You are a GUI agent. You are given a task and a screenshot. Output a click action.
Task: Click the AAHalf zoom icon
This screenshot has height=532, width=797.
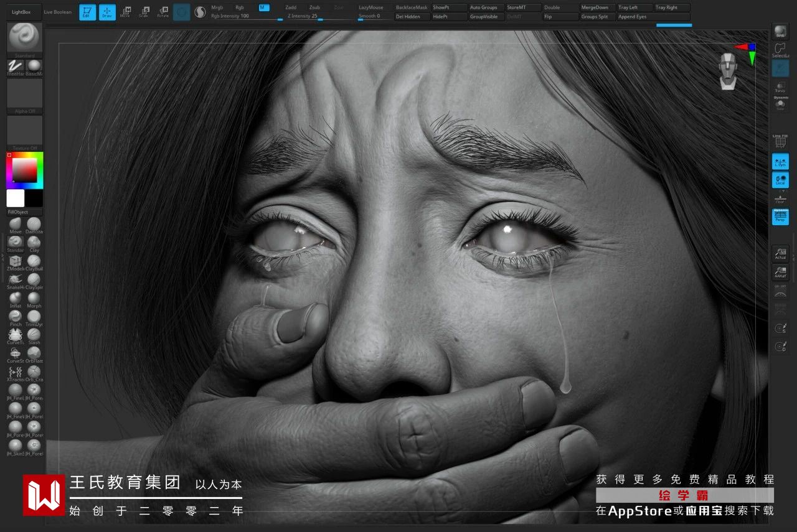780,272
